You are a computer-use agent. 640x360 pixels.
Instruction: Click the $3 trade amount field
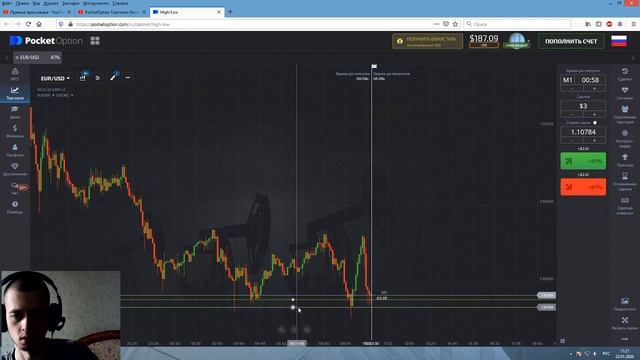coord(583,106)
